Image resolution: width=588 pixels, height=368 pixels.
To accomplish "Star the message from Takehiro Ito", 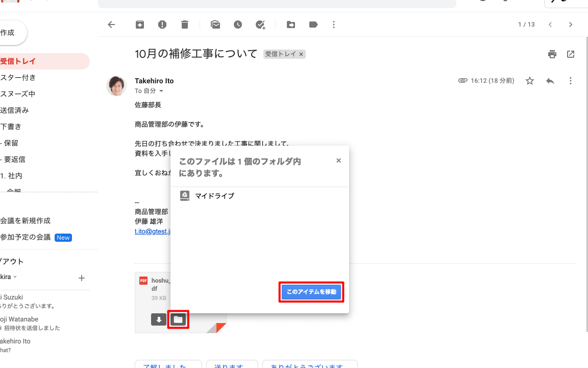I will click(529, 81).
